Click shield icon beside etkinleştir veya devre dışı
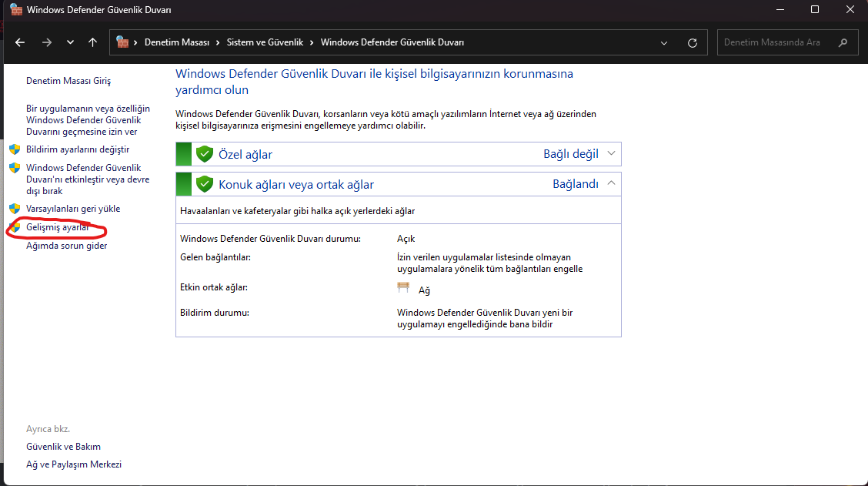The height and width of the screenshot is (486, 868). click(15, 168)
